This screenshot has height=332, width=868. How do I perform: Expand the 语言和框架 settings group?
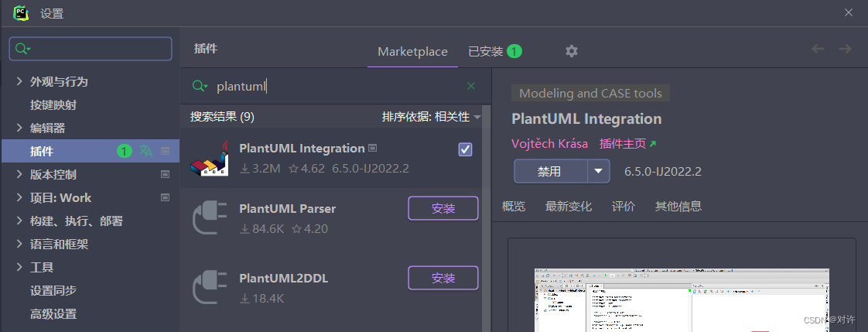(x=19, y=244)
